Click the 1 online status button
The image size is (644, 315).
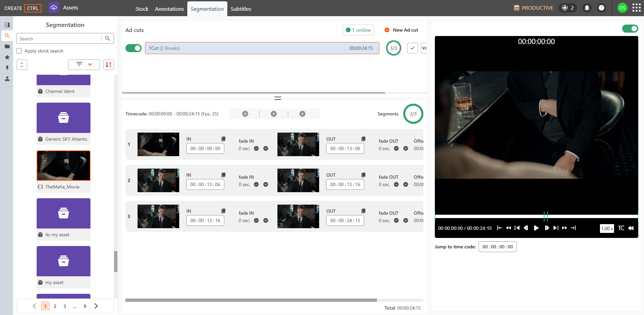(x=358, y=30)
